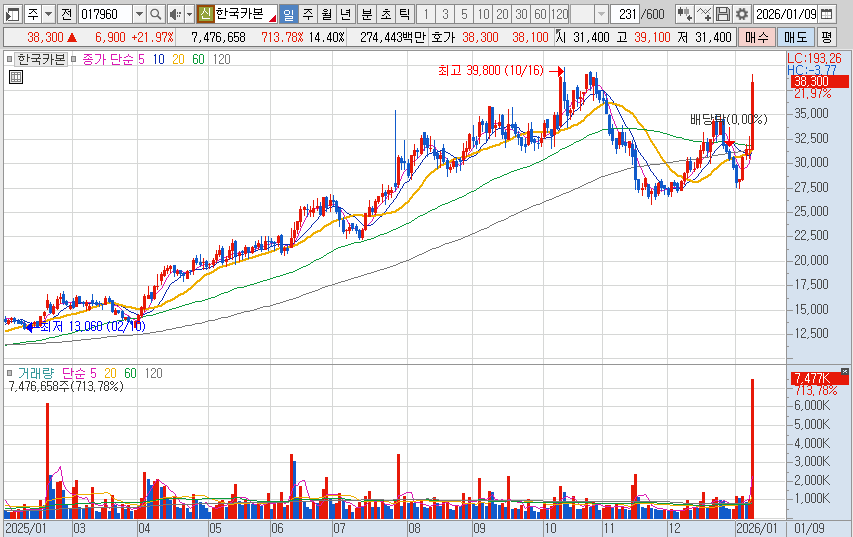Click the square marker before 종가 단순
The height and width of the screenshot is (537, 853).
[x=73, y=59]
